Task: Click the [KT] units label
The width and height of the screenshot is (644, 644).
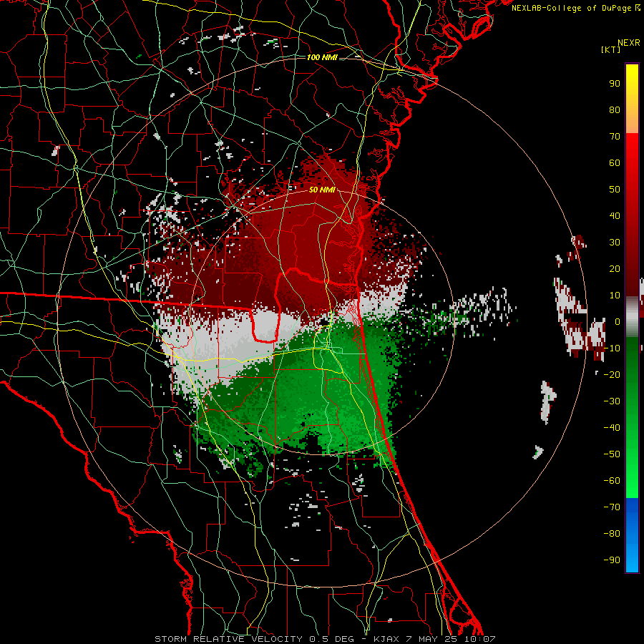Action: (611, 49)
